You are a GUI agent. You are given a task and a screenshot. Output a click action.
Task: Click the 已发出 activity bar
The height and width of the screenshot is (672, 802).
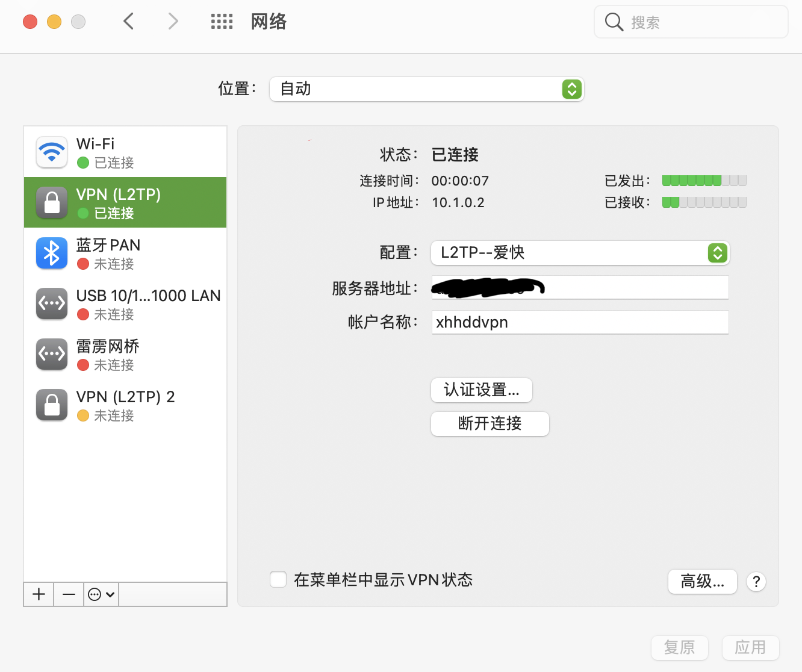tap(704, 181)
